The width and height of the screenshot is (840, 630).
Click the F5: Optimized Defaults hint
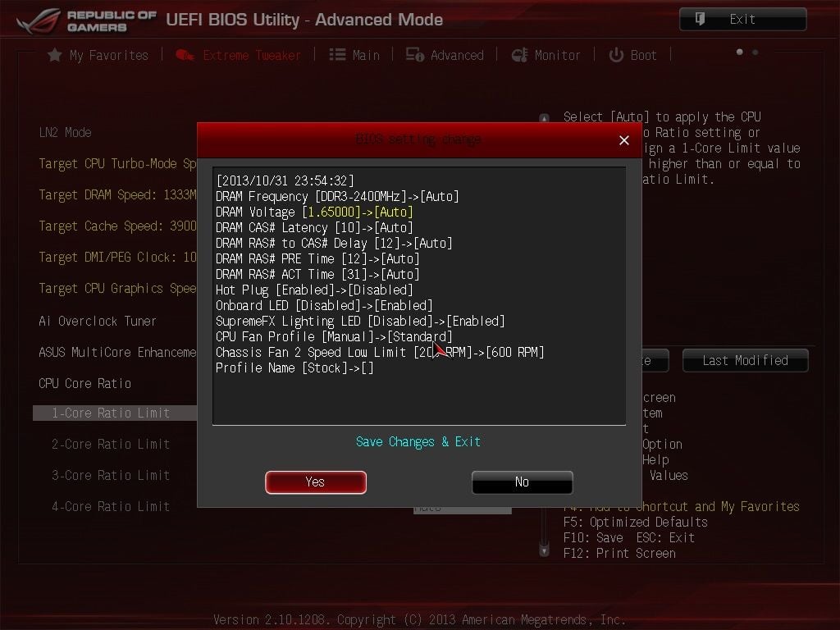(636, 522)
